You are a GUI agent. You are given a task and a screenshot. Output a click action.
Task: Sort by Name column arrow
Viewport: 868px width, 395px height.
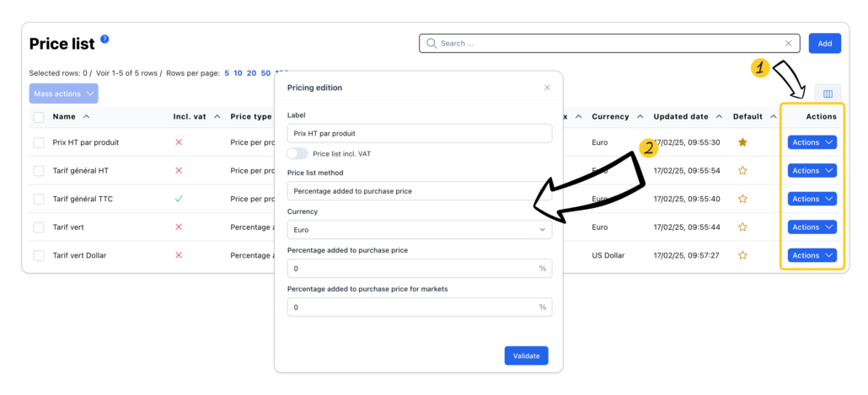[87, 116]
